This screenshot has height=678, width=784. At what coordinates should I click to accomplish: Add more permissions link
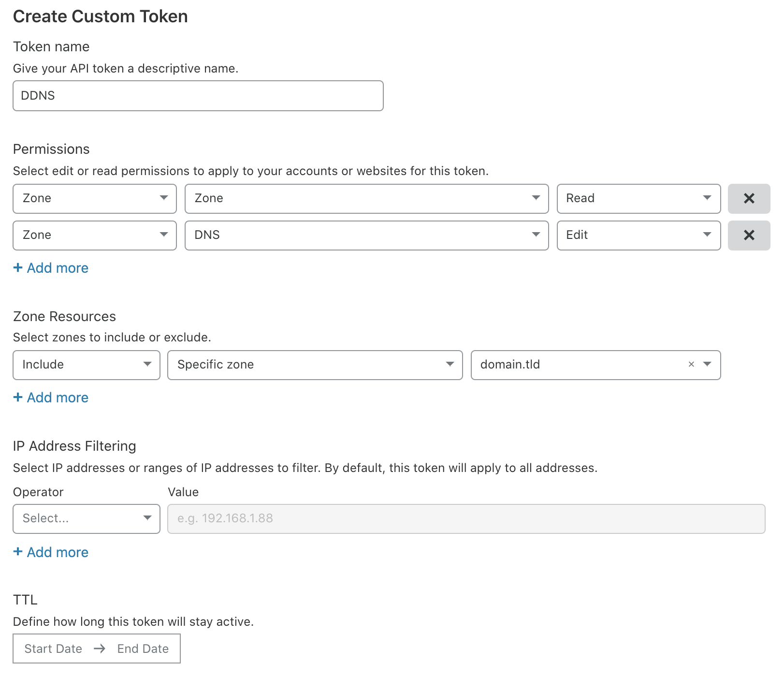click(x=51, y=268)
